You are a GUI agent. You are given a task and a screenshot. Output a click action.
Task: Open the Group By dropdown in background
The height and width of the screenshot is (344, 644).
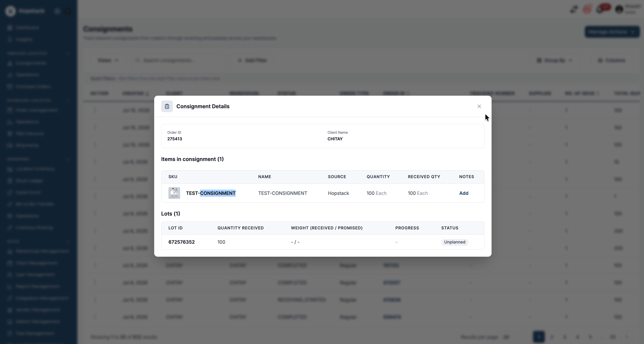[554, 60]
